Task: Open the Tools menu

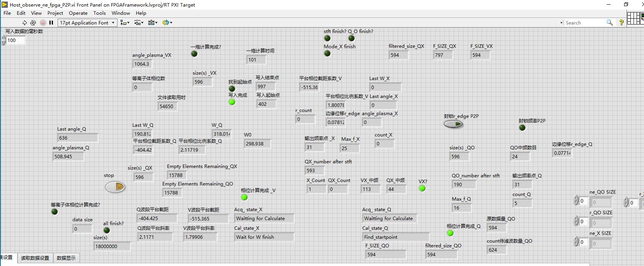Action: coord(100,13)
